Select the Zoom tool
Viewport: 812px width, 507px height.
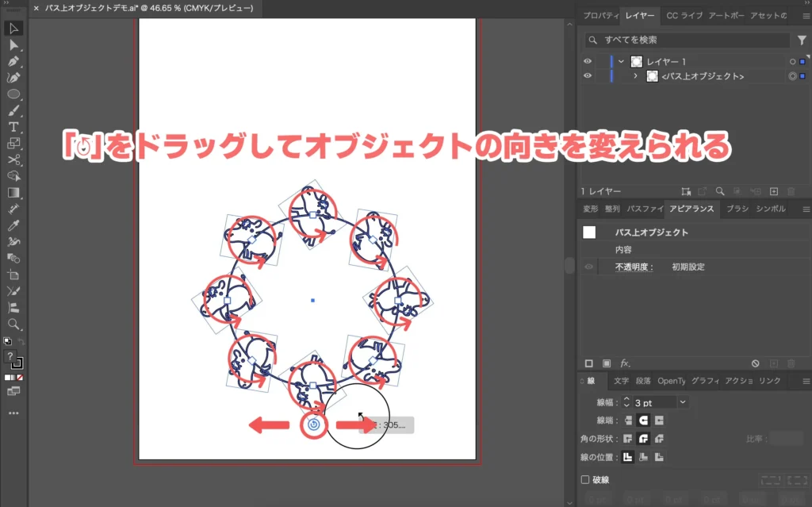pos(13,324)
